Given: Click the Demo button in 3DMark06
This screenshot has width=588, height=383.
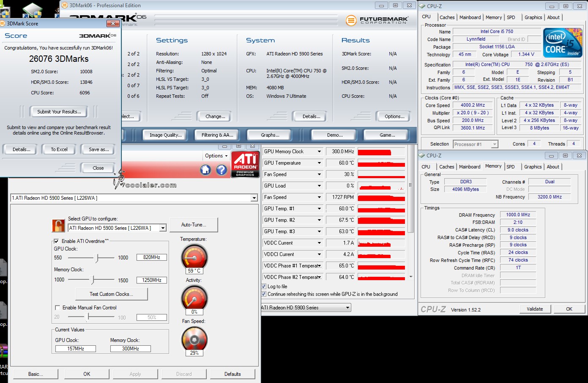Looking at the screenshot, I should 335,135.
